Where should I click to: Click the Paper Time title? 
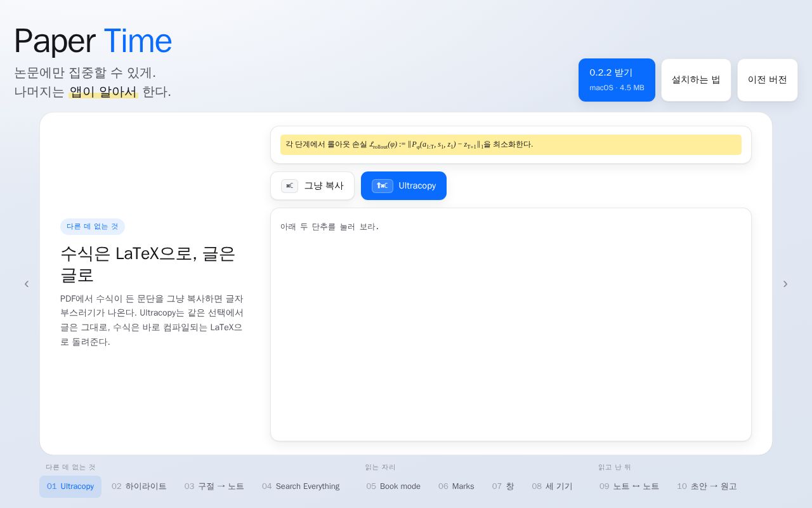[x=93, y=41]
